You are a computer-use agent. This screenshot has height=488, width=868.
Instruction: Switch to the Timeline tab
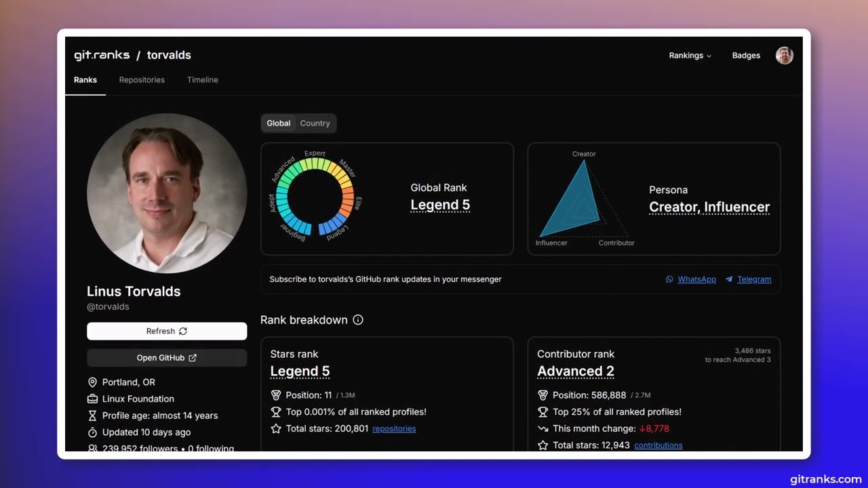point(203,80)
